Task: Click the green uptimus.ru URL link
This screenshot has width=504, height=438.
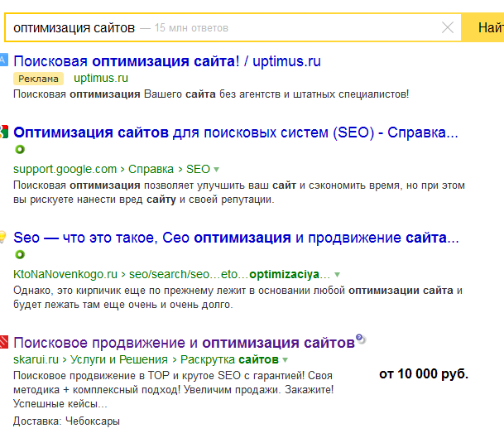Action: tap(101, 79)
